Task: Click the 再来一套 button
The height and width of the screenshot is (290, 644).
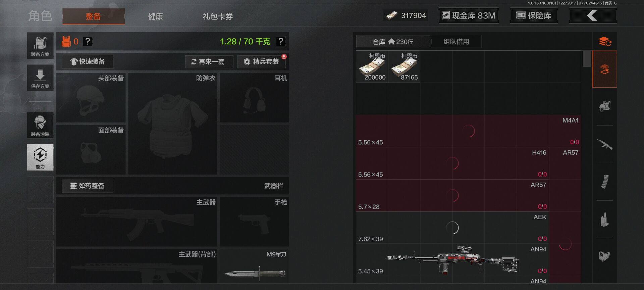Action: (x=209, y=62)
